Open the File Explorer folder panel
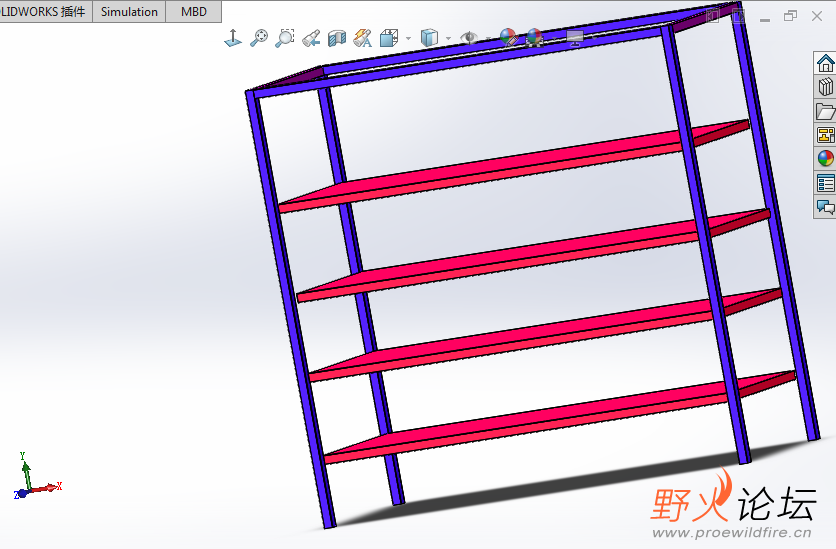The height and width of the screenshot is (549, 836). coord(825,111)
